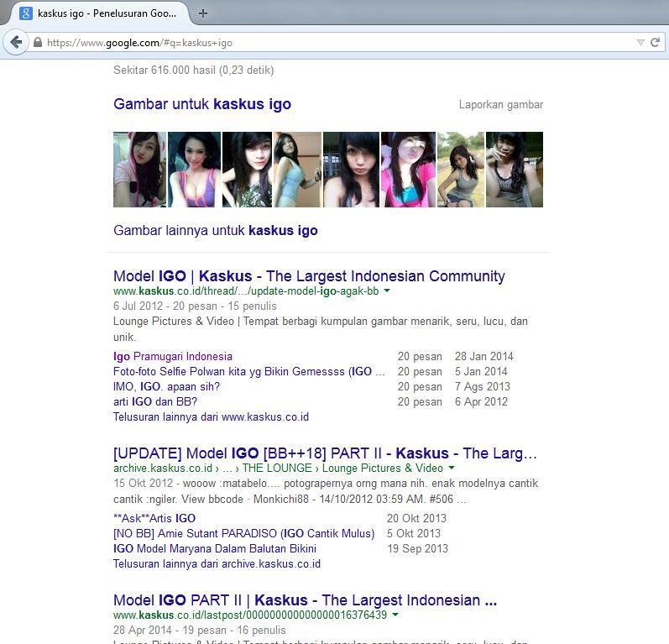This screenshot has width=669, height=644.
Task: Click 'Laporkan gambar' link
Action: tap(501, 105)
